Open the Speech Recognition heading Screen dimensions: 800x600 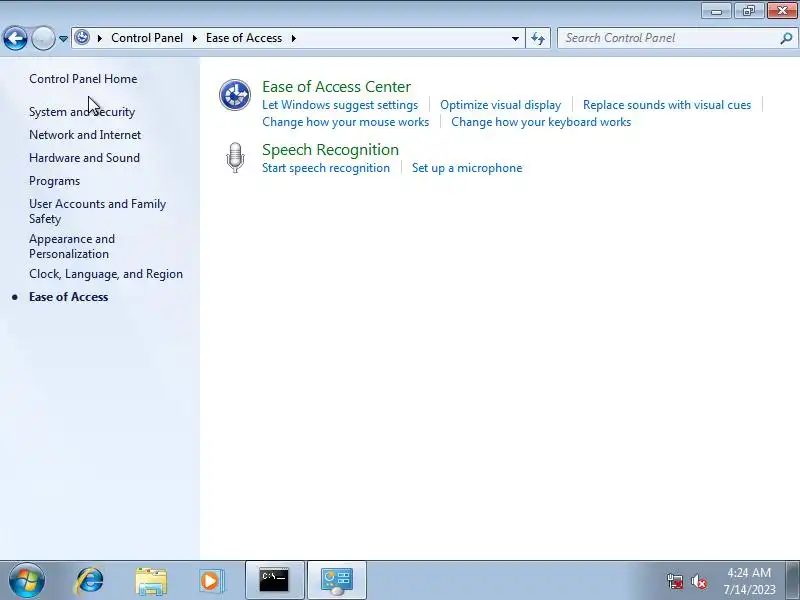point(330,150)
